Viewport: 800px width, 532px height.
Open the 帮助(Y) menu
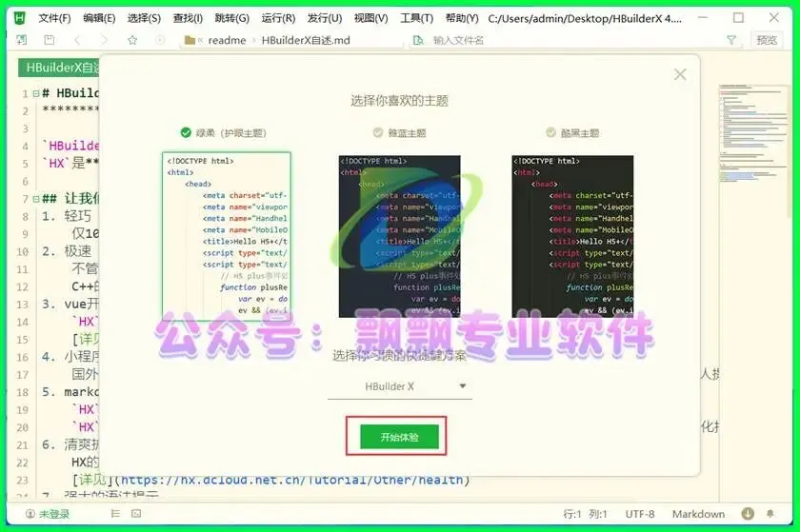(462, 18)
